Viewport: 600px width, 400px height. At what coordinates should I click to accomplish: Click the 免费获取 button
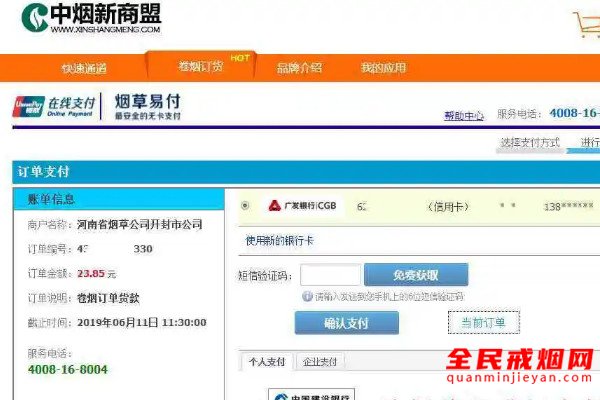click(416, 274)
